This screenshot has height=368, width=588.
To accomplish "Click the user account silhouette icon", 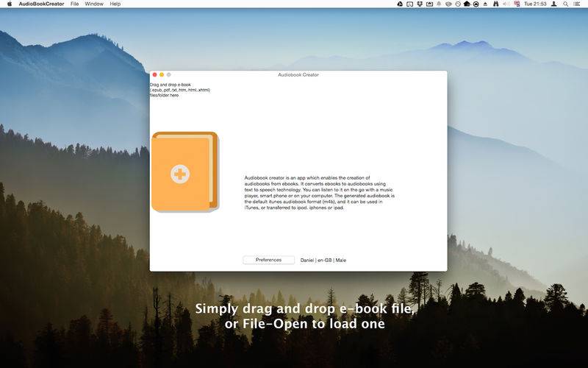I will [x=554, y=4].
